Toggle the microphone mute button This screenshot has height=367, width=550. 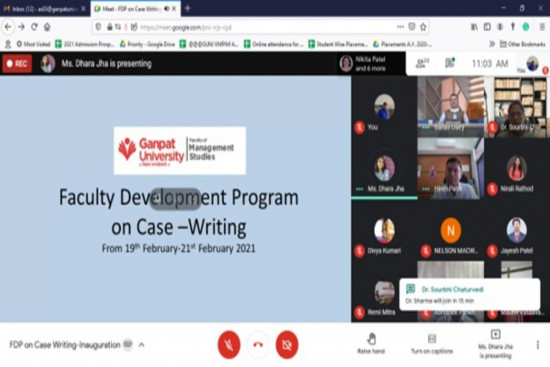229,345
